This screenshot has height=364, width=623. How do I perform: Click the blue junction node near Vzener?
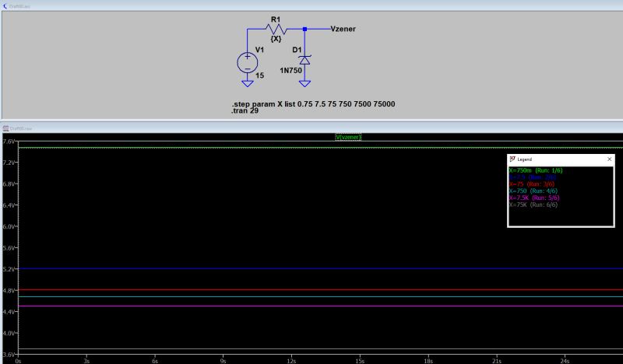[304, 29]
